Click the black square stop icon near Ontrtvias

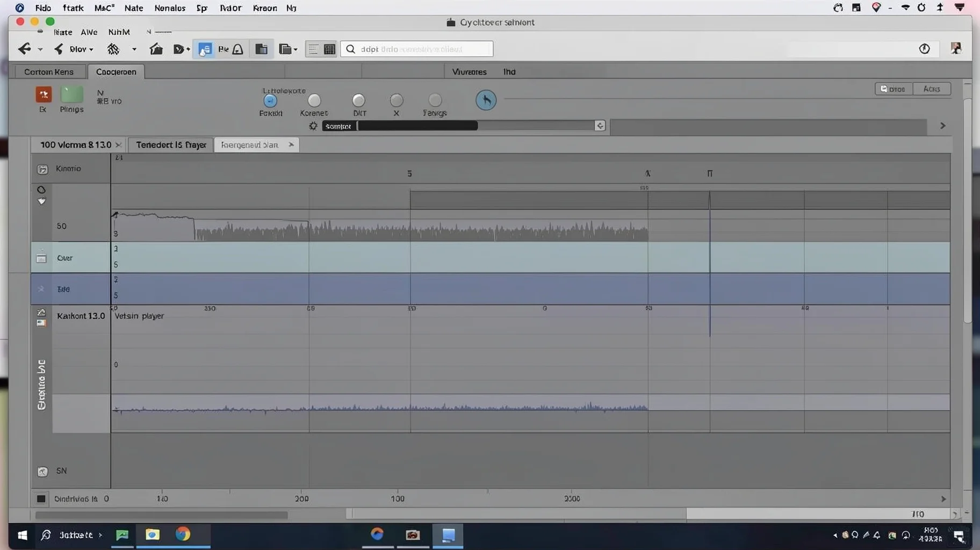[x=41, y=499]
